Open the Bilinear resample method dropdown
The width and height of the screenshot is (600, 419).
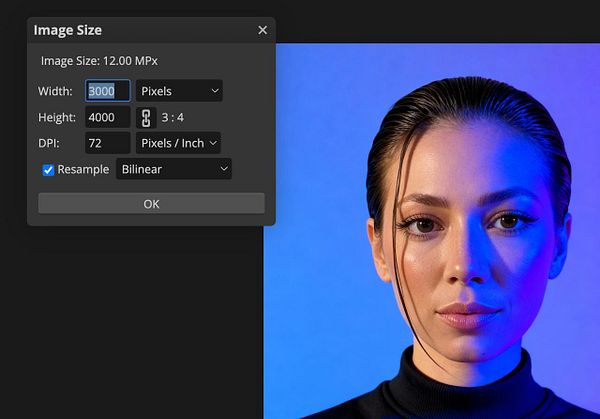pyautogui.click(x=174, y=169)
